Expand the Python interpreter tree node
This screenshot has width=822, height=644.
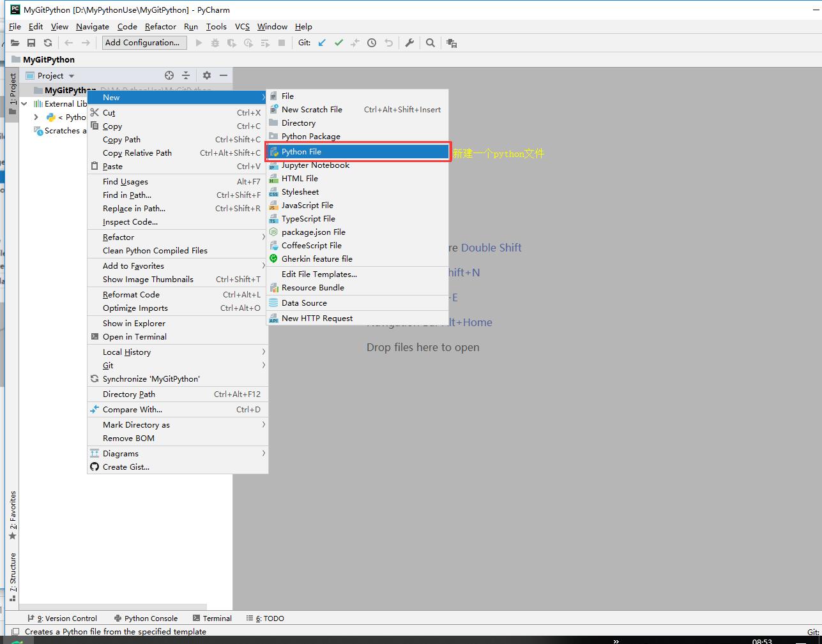(x=36, y=117)
